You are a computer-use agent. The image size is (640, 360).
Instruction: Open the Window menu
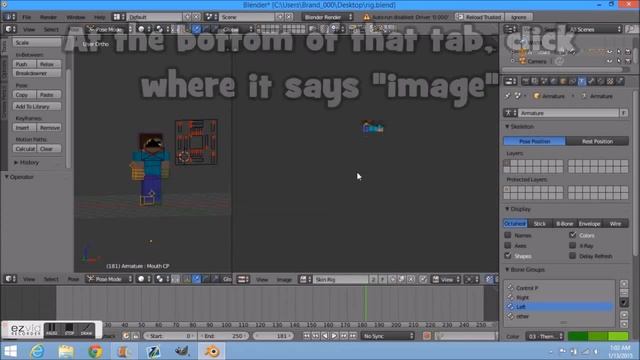[76, 17]
